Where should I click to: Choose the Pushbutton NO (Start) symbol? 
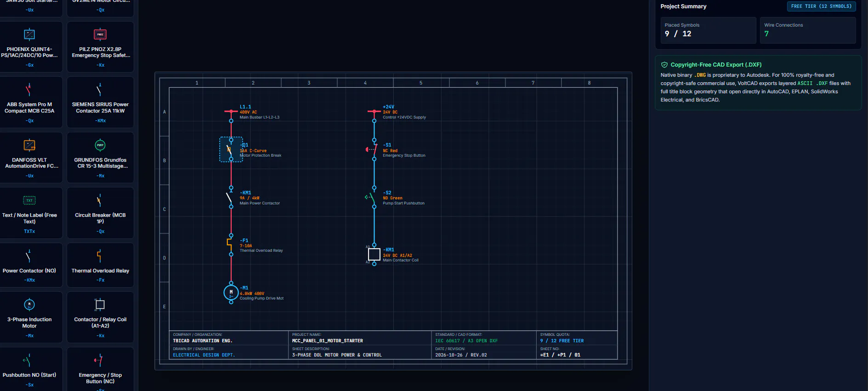(x=29, y=369)
